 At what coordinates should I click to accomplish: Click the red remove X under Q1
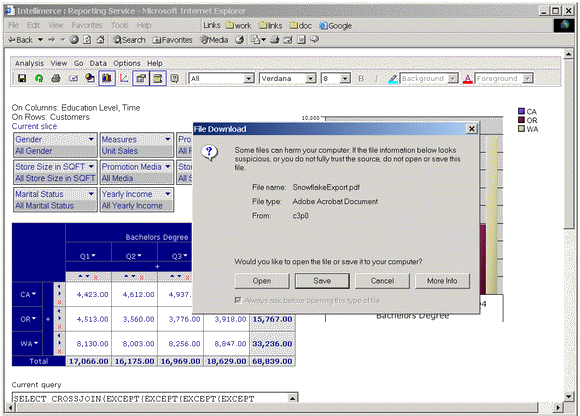[96, 277]
